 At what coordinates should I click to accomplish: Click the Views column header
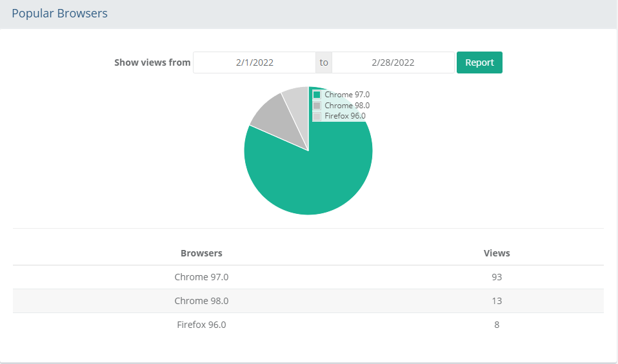497,253
